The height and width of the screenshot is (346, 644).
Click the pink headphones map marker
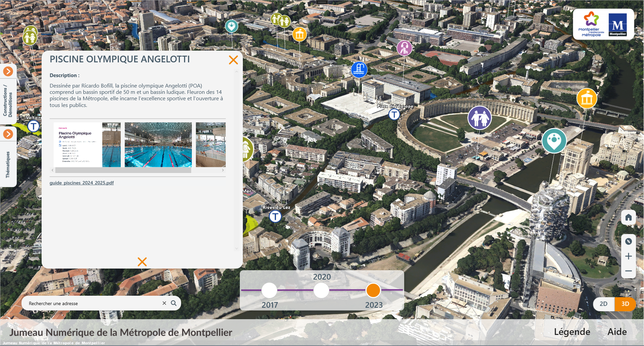point(404,48)
